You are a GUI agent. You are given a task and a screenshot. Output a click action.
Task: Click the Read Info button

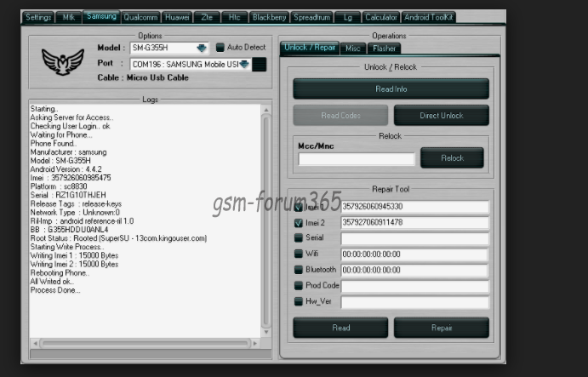pos(391,89)
